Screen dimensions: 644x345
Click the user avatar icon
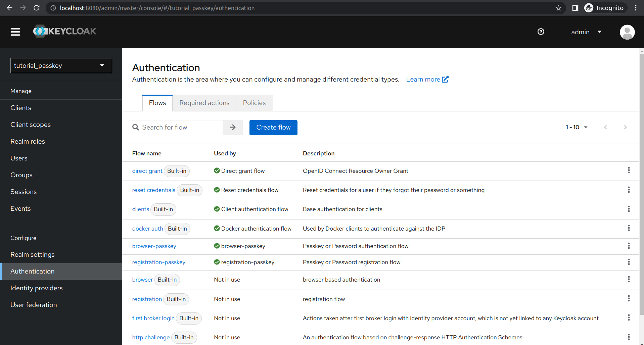coord(627,32)
